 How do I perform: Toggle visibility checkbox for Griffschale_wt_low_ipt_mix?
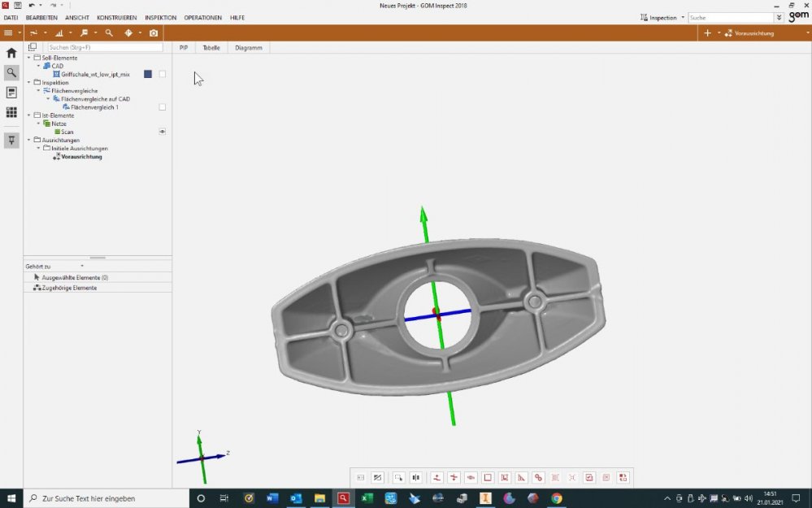tap(163, 74)
